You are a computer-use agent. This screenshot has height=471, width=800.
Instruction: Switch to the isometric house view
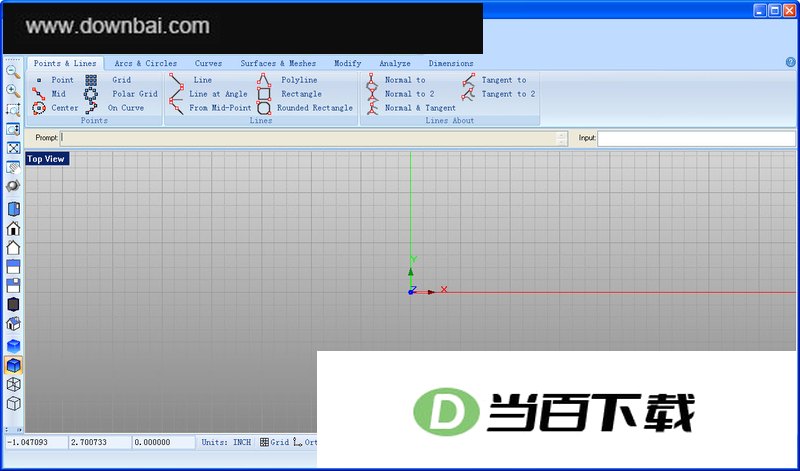pos(13,324)
